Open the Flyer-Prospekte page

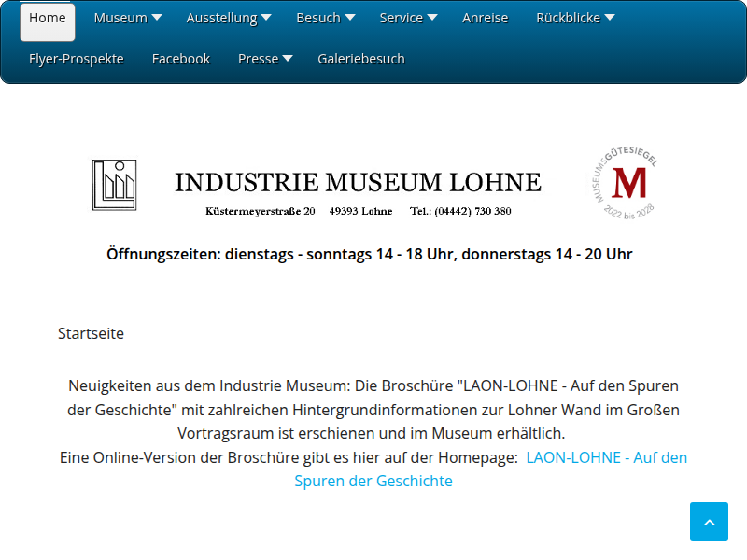tap(77, 59)
